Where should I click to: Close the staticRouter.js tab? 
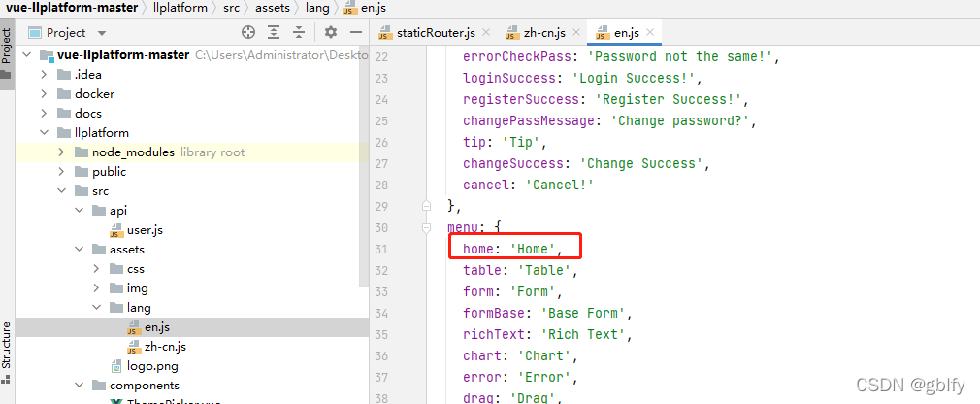486,32
